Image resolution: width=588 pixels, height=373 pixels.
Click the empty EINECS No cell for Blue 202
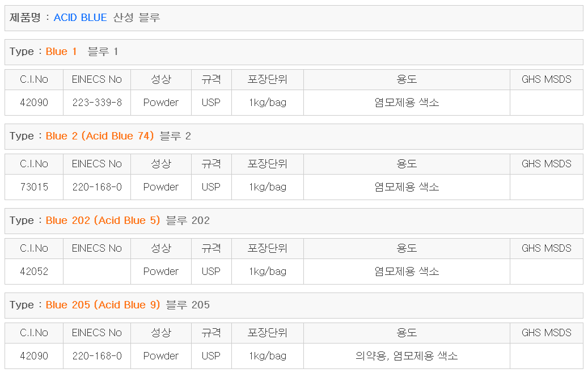[x=97, y=272]
